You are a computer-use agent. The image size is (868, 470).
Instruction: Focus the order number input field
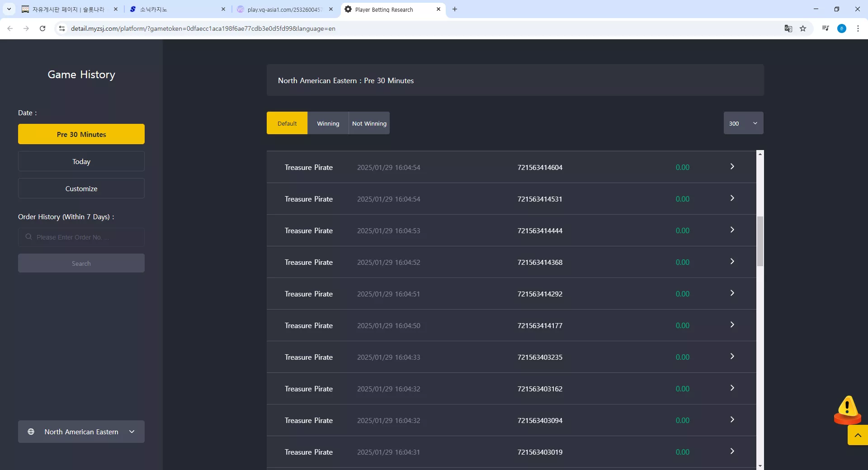pos(81,237)
